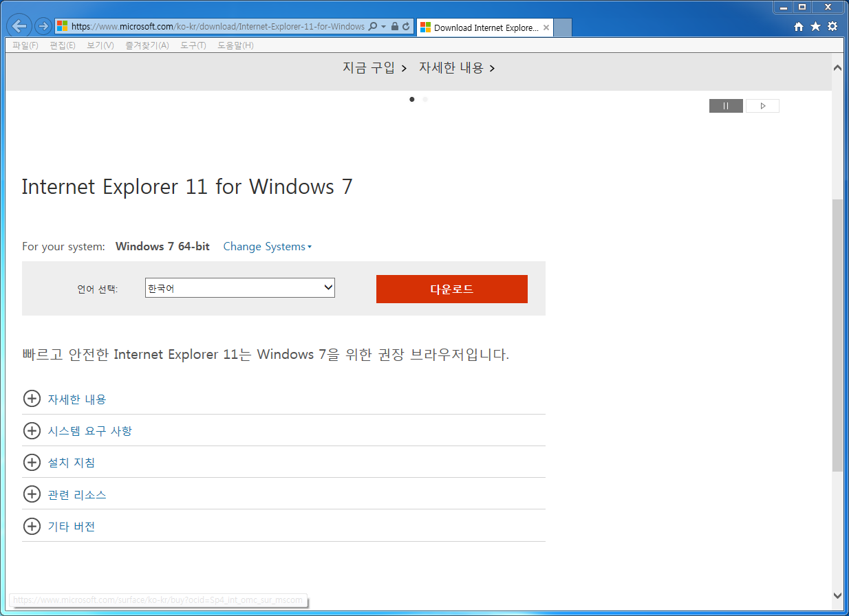Image resolution: width=849 pixels, height=616 pixels.
Task: Click the Windows 7 64-bit text
Action: point(162,246)
